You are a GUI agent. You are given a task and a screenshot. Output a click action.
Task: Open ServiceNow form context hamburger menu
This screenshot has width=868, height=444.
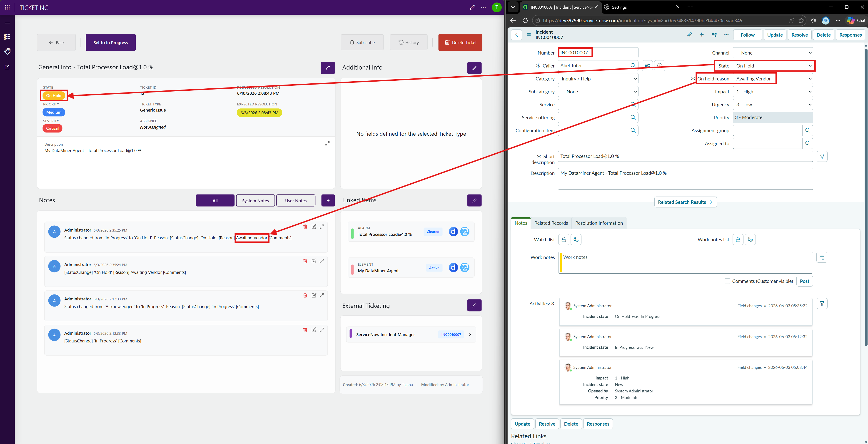pyautogui.click(x=529, y=35)
